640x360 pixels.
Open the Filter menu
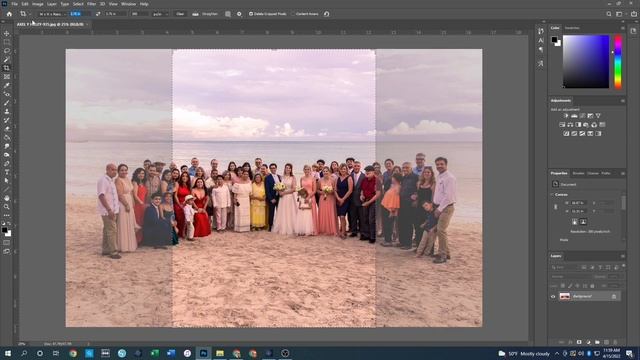point(91,4)
